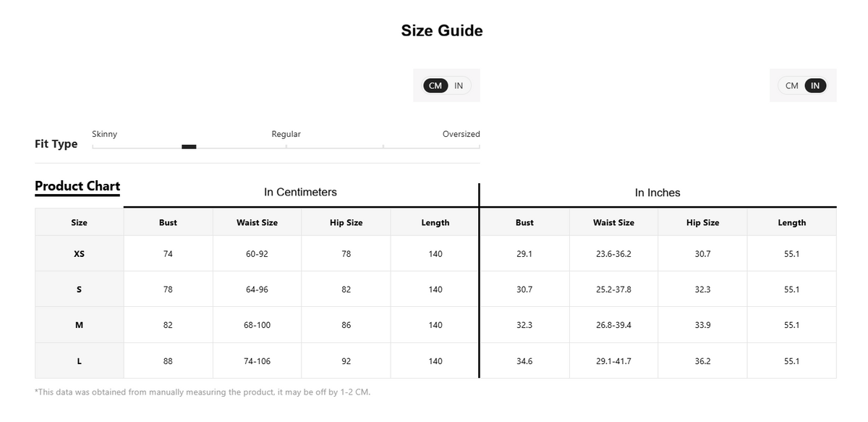Click the Regular fit label
Image resolution: width=868 pixels, height=422 pixels.
[x=286, y=134]
